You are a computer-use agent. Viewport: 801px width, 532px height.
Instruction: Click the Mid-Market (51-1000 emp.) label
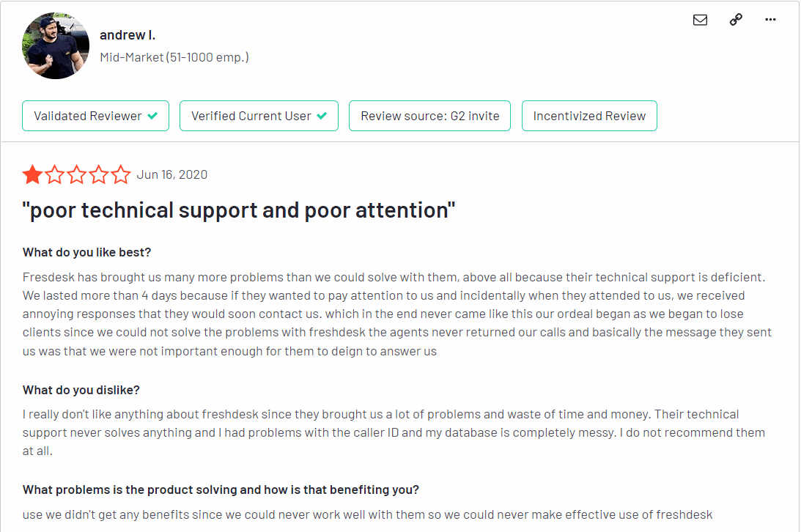[x=174, y=57]
